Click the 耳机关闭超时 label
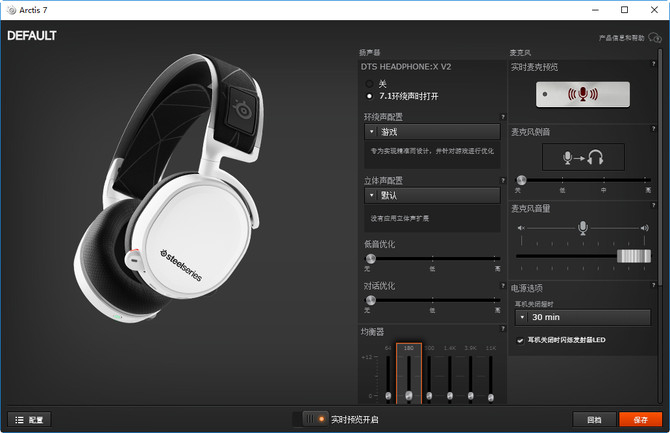Screen dimensions: 670x433 pyautogui.click(x=534, y=304)
